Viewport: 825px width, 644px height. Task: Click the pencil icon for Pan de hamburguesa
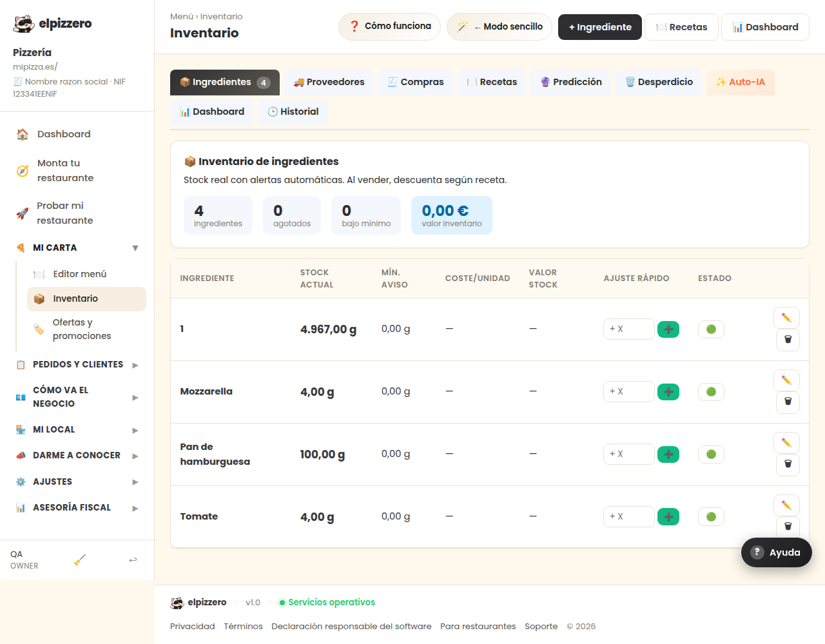[x=786, y=443]
